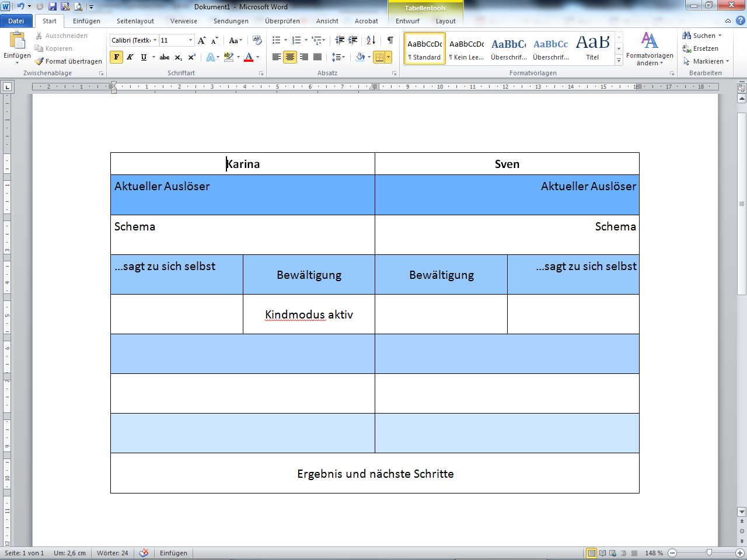Viewport: 747px width, 560px height.
Task: Apply centered text alignment
Action: click(289, 57)
